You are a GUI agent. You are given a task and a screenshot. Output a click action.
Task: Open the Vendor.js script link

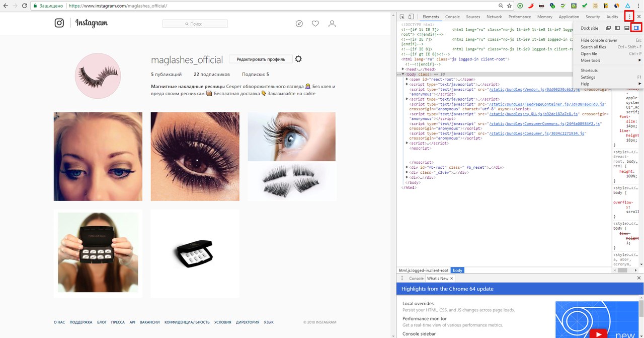(x=535, y=89)
